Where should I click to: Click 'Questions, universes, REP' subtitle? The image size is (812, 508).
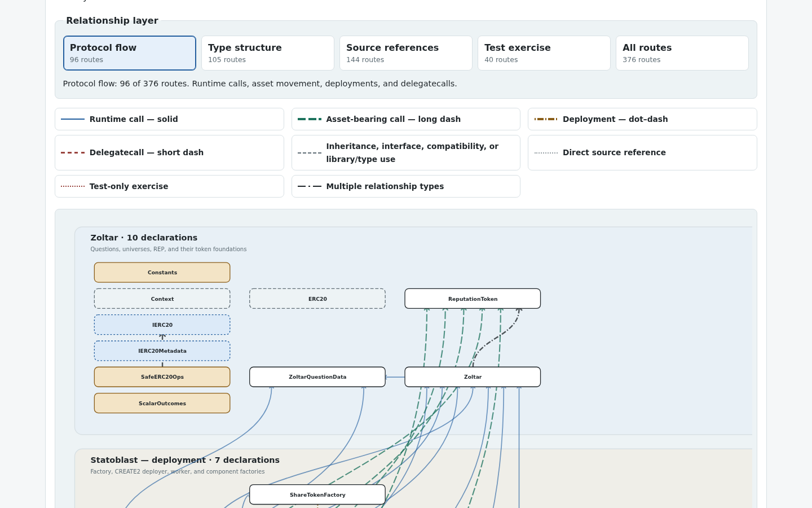coord(169,249)
